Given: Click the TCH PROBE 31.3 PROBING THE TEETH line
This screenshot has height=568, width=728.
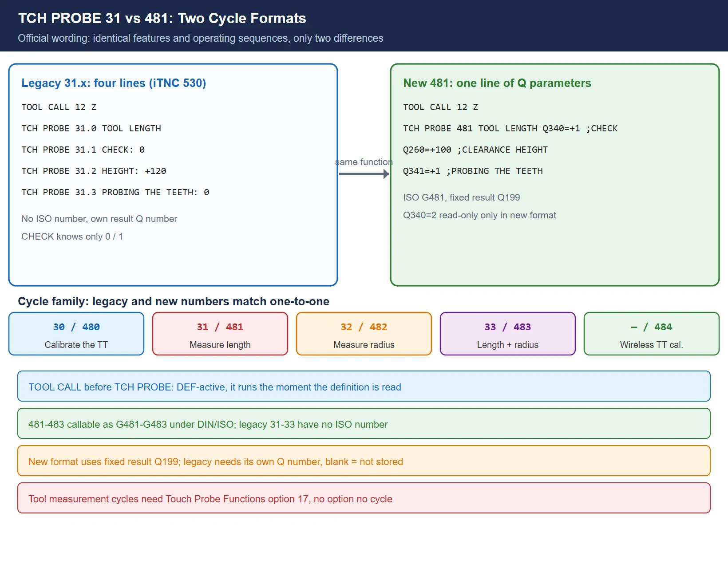Looking at the screenshot, I should point(115,192).
